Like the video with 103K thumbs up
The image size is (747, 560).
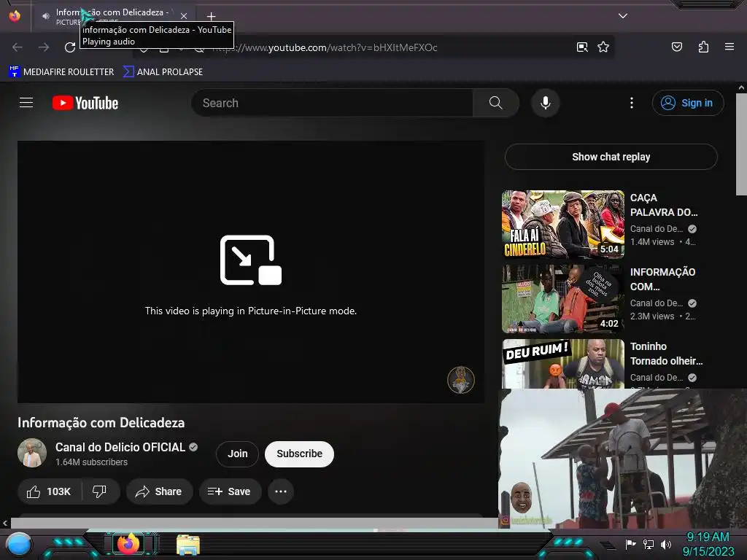49,491
